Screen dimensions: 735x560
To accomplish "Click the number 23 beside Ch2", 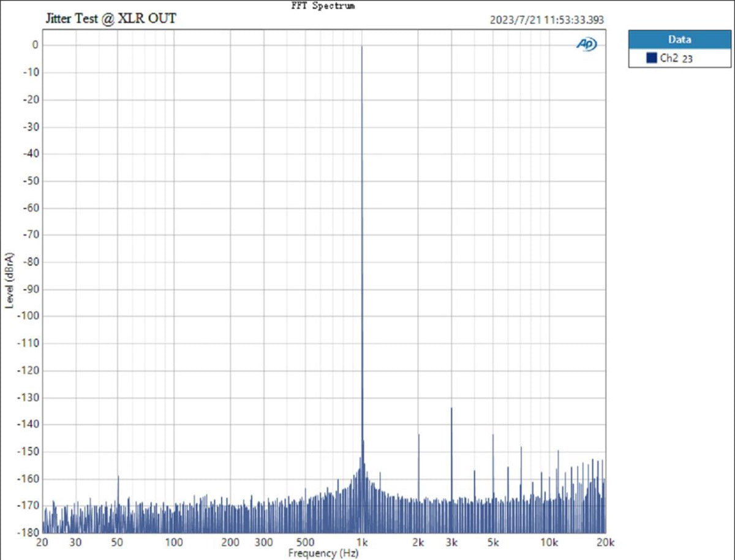I will (x=687, y=59).
